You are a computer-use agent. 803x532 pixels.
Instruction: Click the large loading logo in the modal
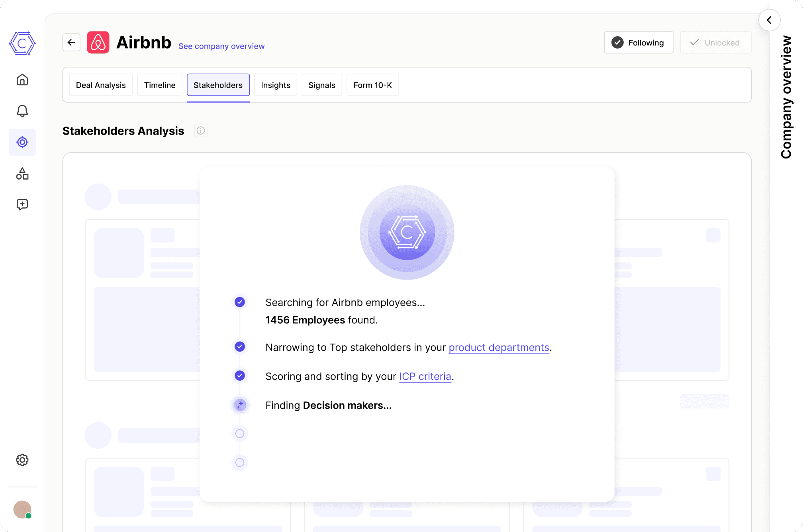pos(407,233)
